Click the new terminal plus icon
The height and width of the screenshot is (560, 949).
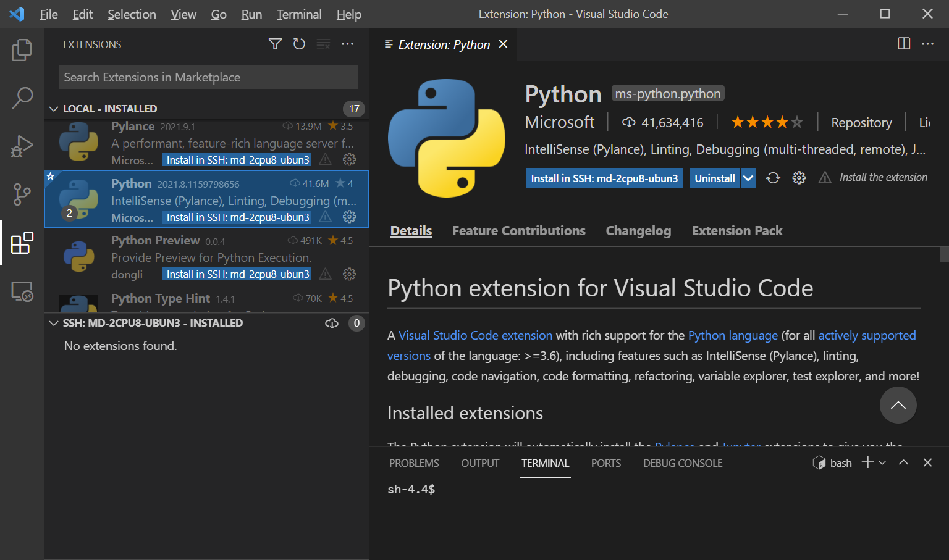pyautogui.click(x=867, y=462)
